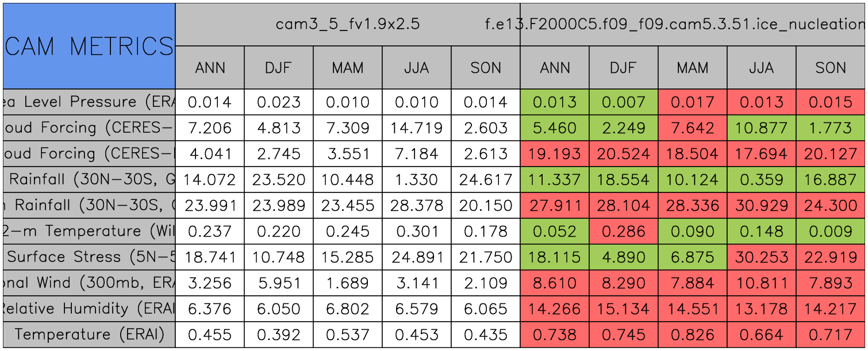Click the green cell showing 0.009
Image resolution: width=868 pixels, height=351 pixels.
point(831,232)
